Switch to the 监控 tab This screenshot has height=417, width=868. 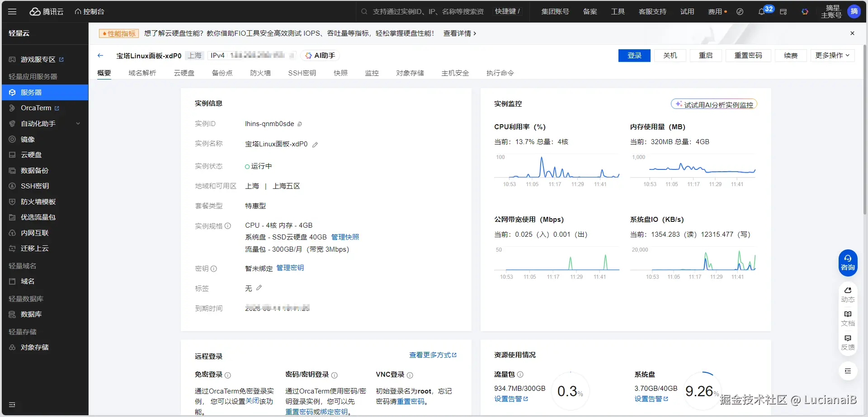pyautogui.click(x=372, y=73)
